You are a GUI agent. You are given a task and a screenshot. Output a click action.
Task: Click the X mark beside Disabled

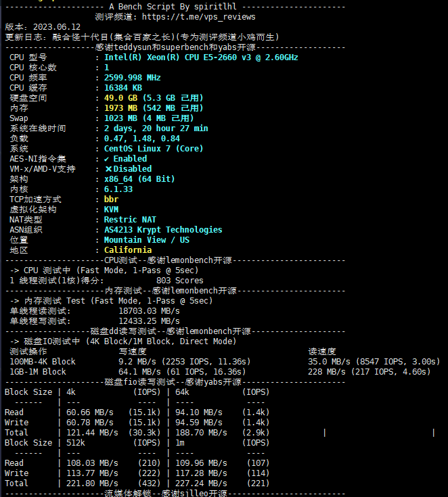108,169
